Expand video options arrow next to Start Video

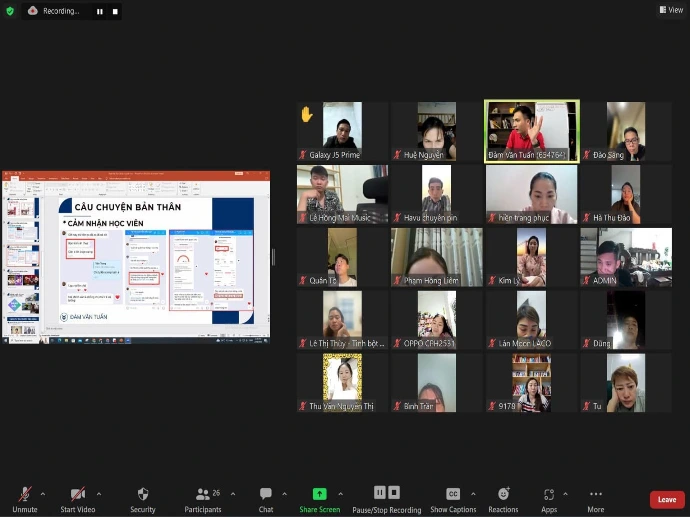pos(98,493)
